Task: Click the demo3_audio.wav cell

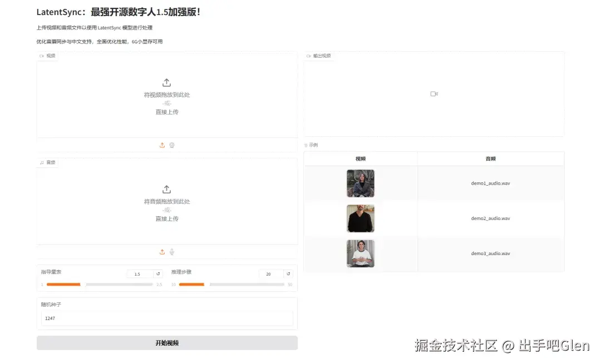Action: [x=491, y=254]
